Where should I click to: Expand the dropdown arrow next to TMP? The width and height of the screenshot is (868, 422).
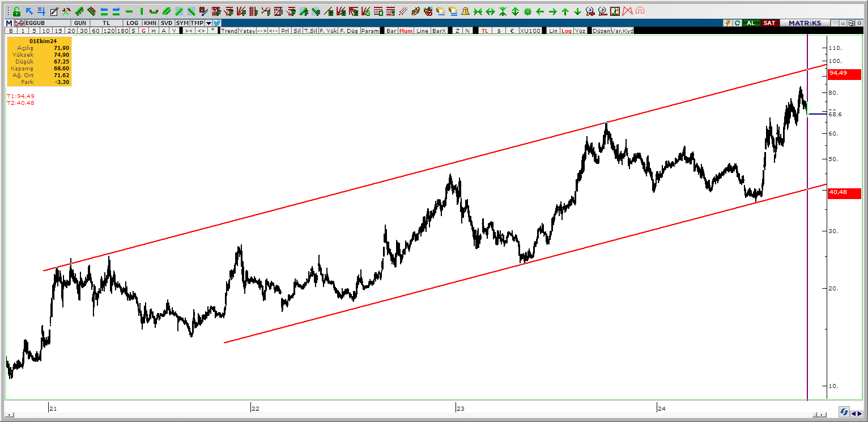click(x=209, y=23)
